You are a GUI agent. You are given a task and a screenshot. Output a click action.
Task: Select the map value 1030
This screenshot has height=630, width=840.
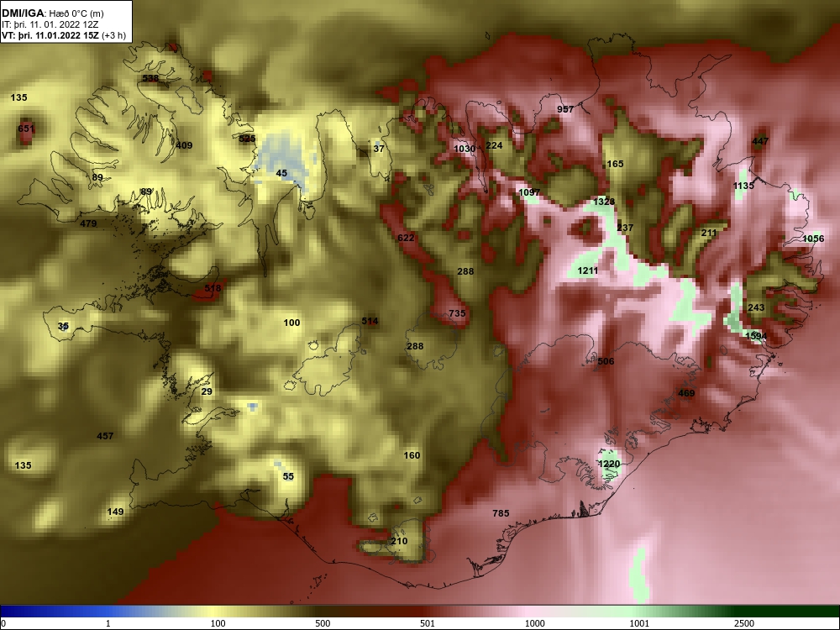(465, 149)
